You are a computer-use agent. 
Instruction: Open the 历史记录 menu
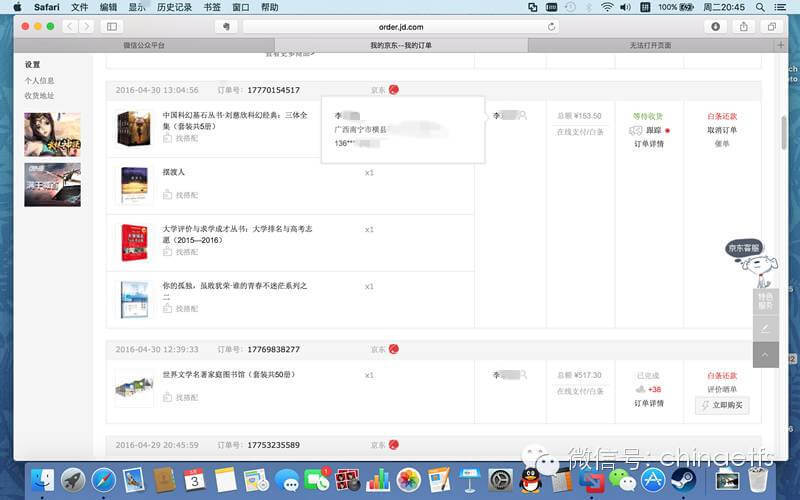pos(176,7)
